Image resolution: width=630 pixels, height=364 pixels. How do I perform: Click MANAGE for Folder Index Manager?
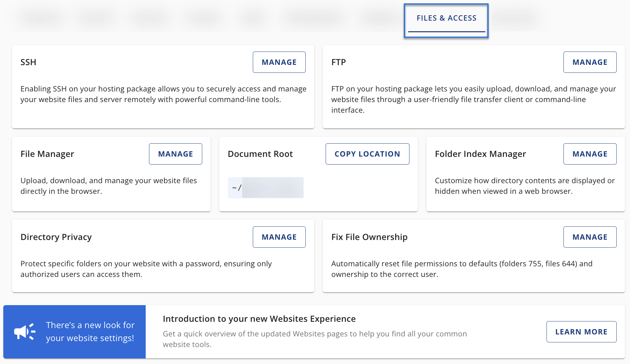pyautogui.click(x=590, y=154)
